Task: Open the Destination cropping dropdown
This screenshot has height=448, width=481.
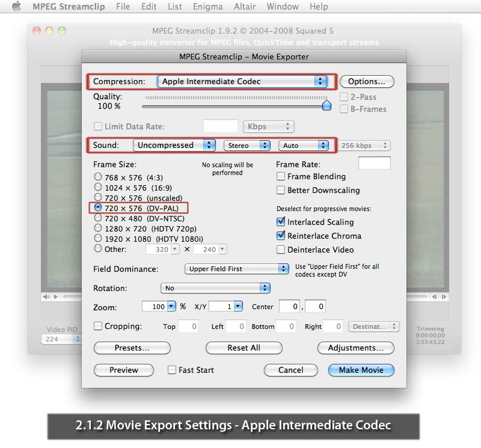Action: click(x=373, y=327)
